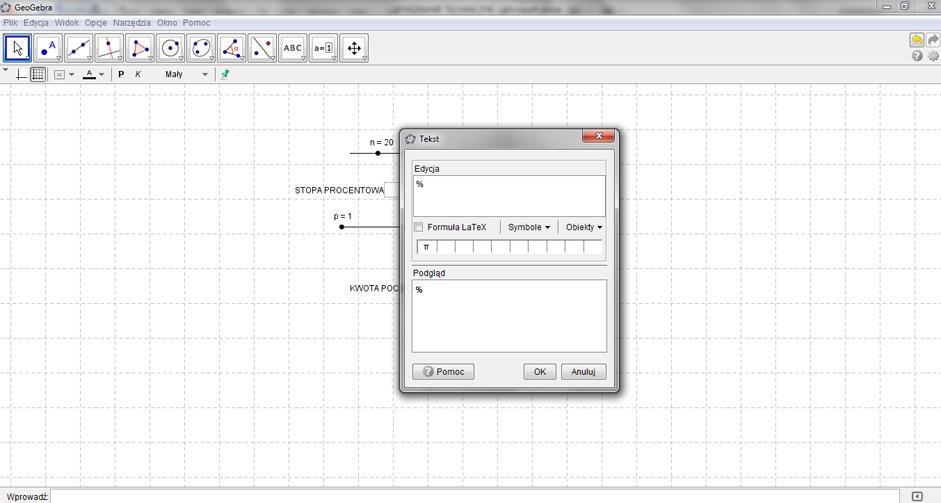Open the Mały font size dropdown
Viewport: 941px width, 503px height.
pos(186,74)
